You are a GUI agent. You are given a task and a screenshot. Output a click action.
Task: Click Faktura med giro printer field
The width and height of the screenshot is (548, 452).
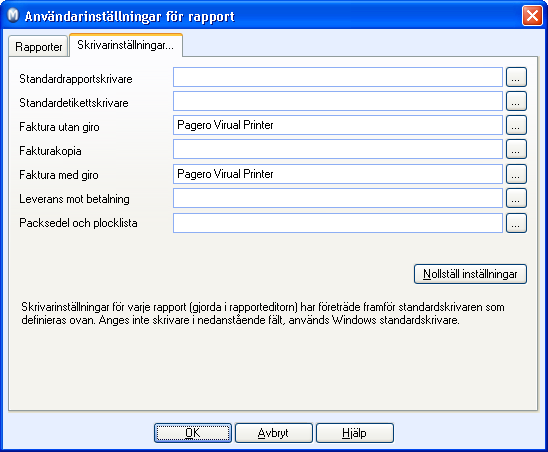coord(338,174)
